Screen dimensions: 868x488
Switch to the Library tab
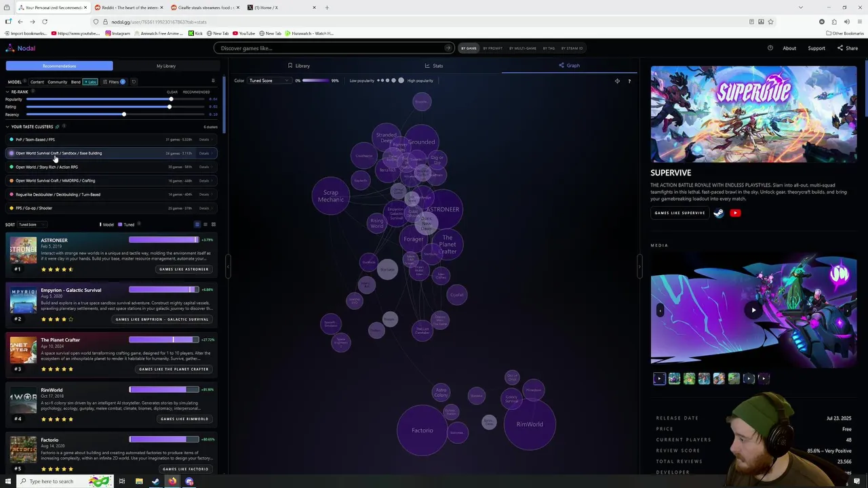[298, 66]
